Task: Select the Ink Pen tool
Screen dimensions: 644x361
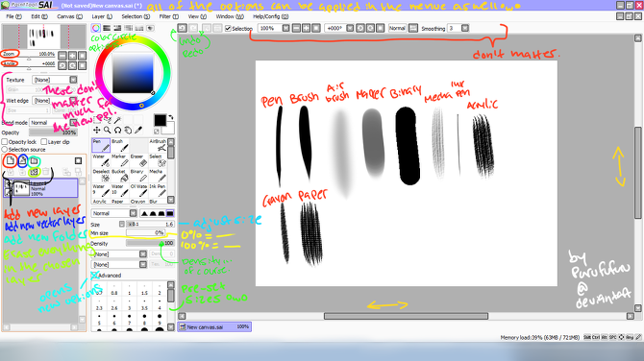Action: coord(158,191)
